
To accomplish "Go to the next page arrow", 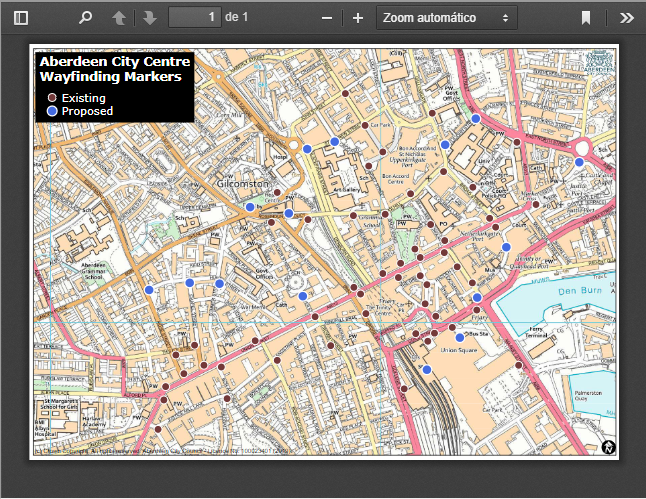I will click(150, 18).
